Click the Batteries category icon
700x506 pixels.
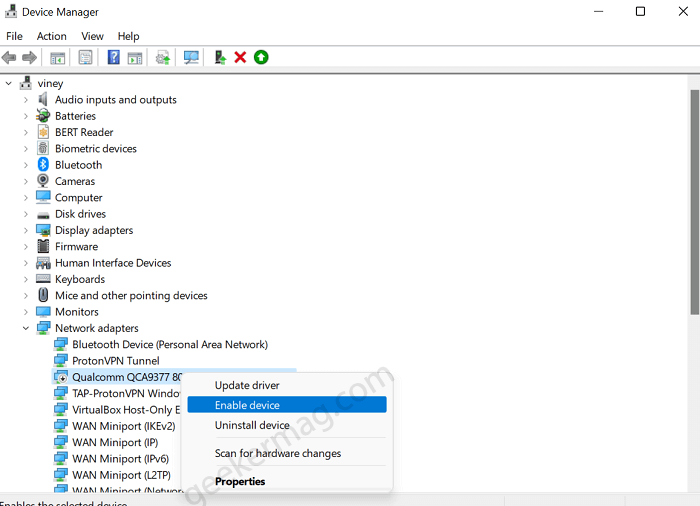(x=43, y=116)
